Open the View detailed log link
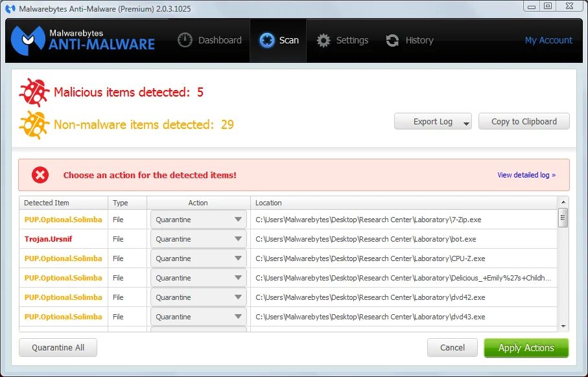588x377 pixels. click(526, 175)
